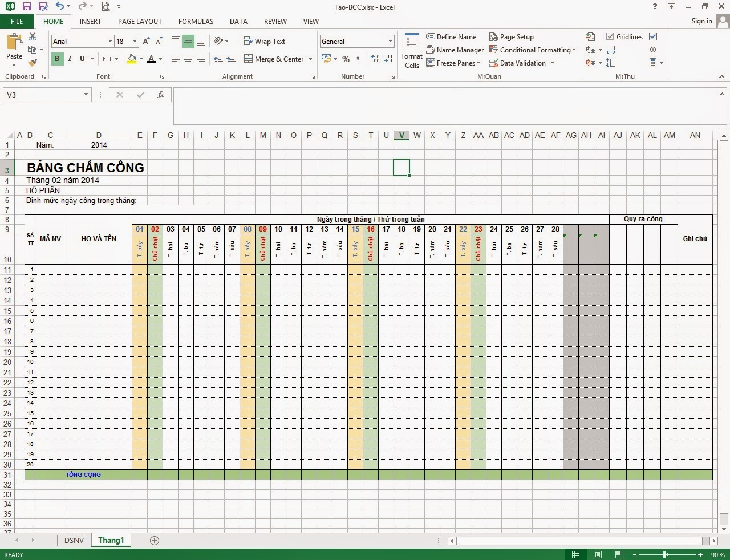Align text left
730x560 pixels.
175,59
